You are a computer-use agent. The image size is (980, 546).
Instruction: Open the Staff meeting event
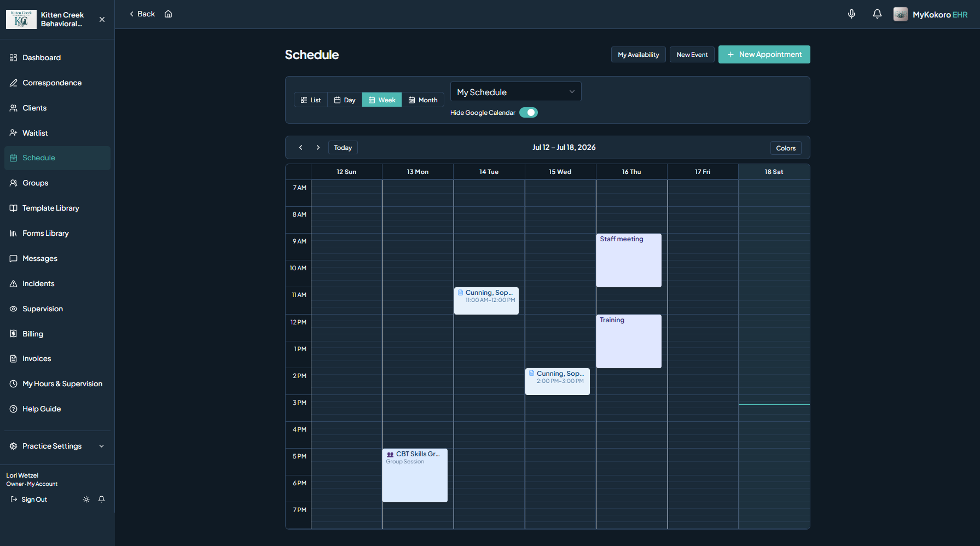[x=629, y=260]
